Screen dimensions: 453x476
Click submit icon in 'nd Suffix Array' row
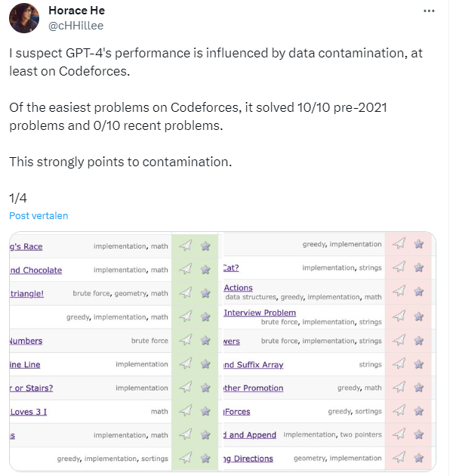coord(399,364)
